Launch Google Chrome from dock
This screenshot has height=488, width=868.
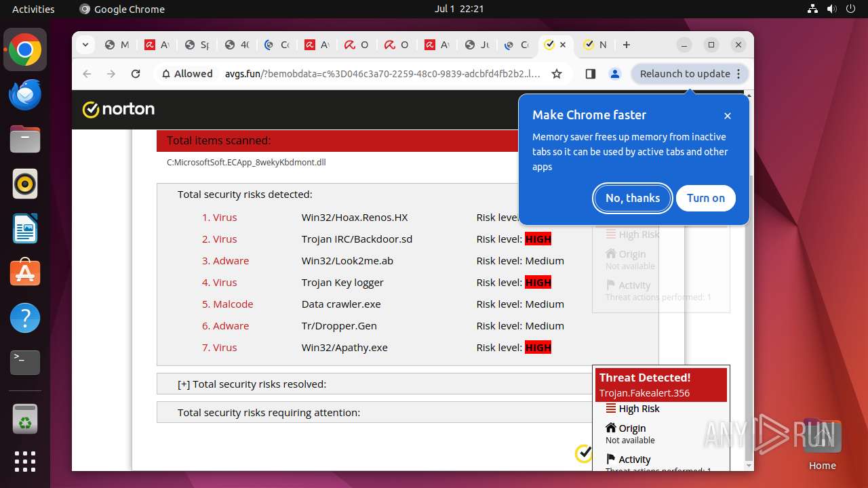click(25, 50)
